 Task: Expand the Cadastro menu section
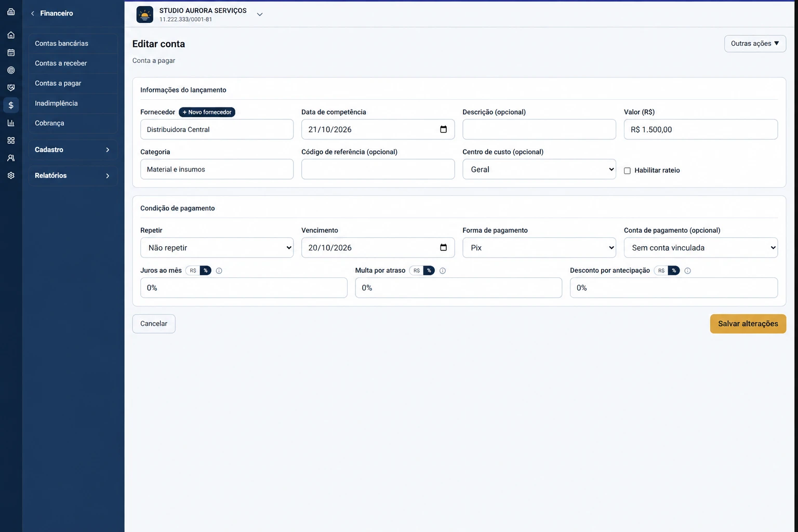(x=73, y=150)
